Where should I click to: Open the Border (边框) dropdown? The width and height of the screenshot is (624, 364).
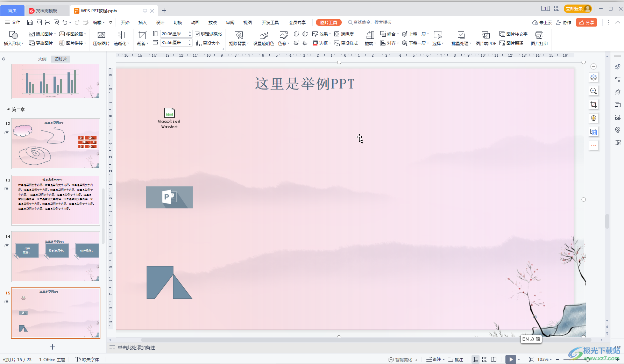(x=321, y=43)
